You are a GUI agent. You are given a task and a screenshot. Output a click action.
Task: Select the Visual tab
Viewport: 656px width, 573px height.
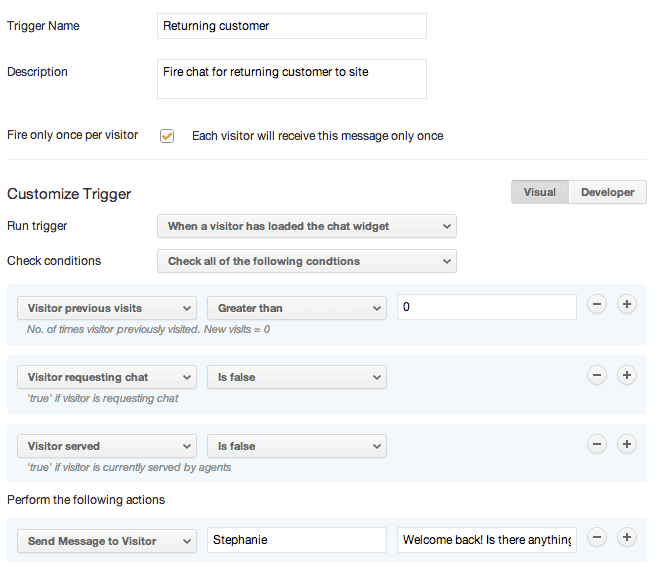coord(540,192)
